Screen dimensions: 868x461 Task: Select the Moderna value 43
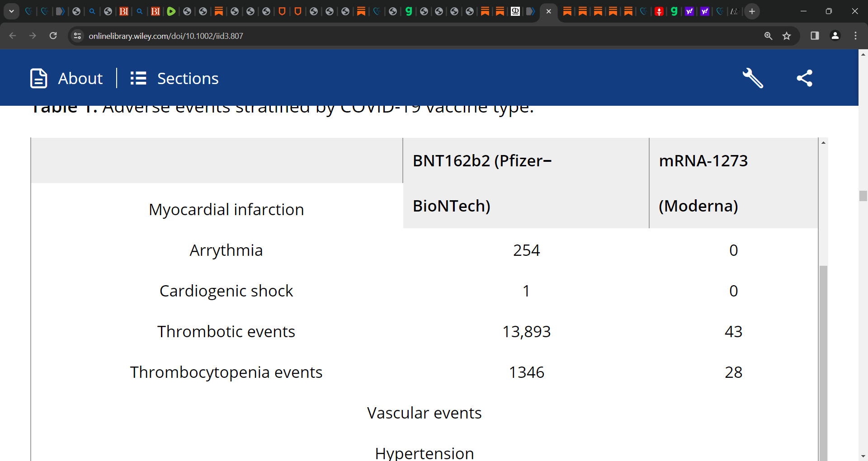733,332
